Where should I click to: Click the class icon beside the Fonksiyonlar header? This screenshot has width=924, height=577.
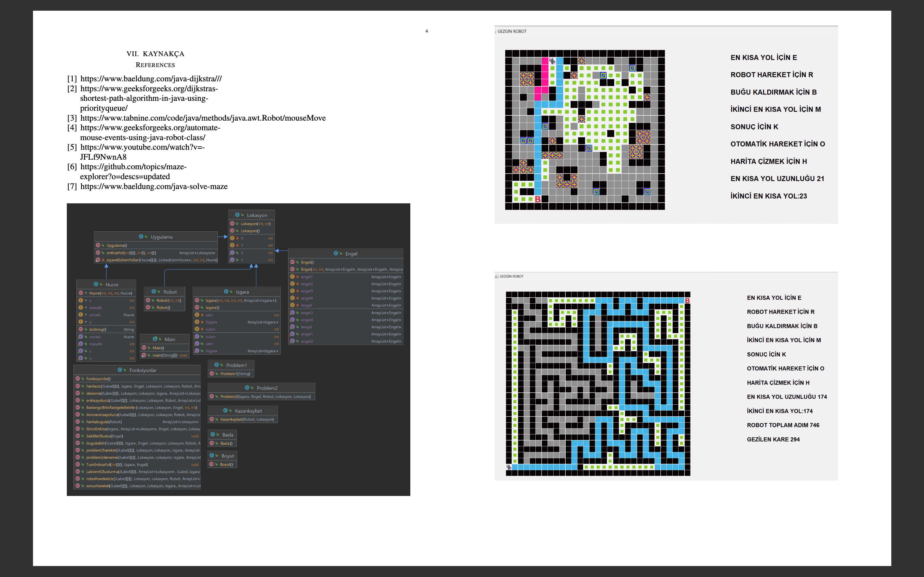pyautogui.click(x=120, y=370)
